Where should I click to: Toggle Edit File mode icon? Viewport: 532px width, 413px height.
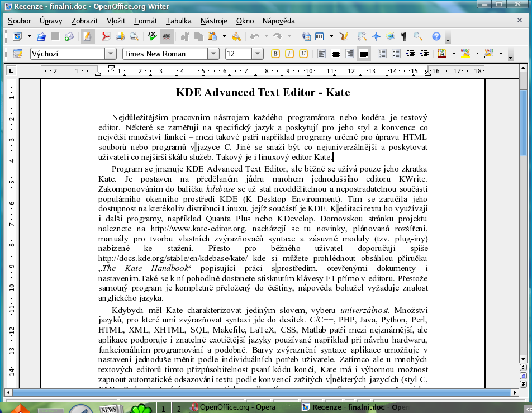[87, 36]
